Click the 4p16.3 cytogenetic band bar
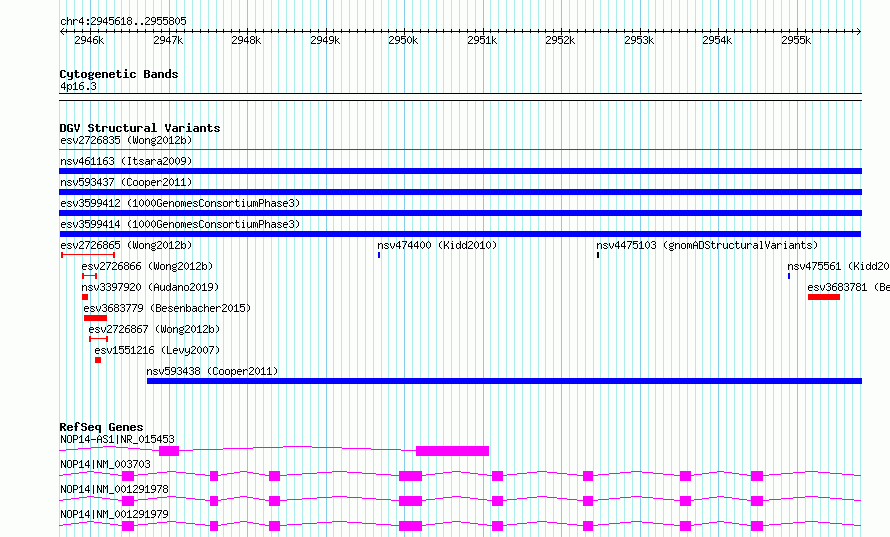Screen dimensions: 890x537 tap(460, 97)
